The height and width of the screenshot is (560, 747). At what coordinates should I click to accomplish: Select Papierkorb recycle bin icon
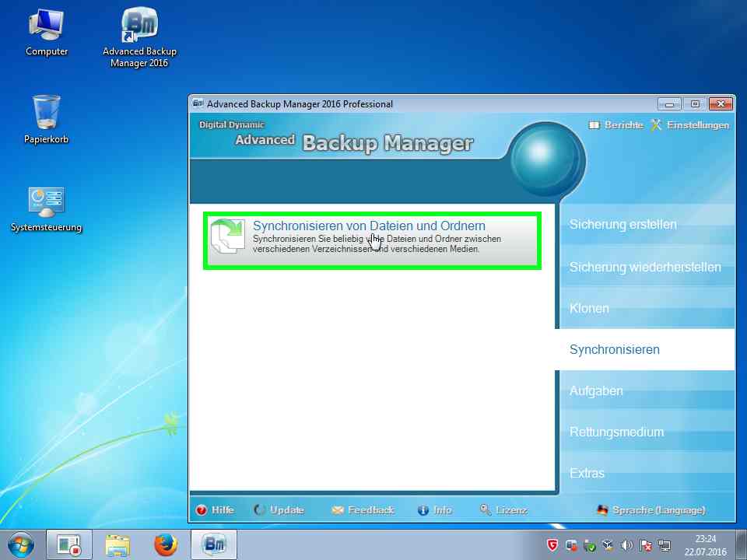coord(46,119)
